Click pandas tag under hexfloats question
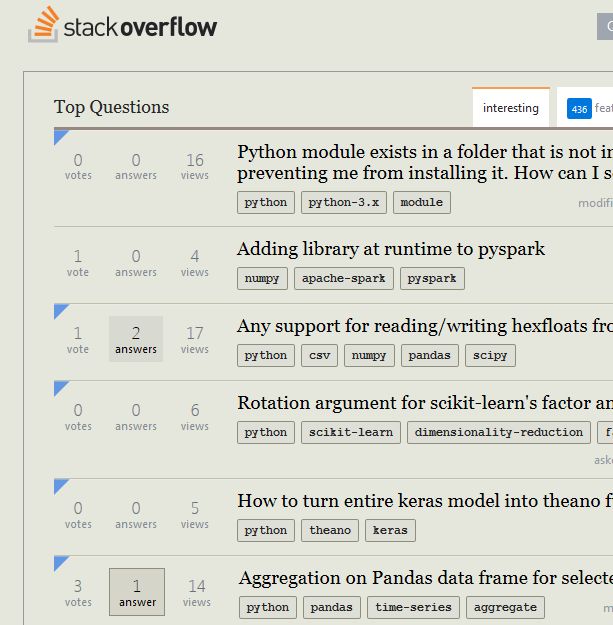Screen dimensions: 613x625 tap(430, 355)
